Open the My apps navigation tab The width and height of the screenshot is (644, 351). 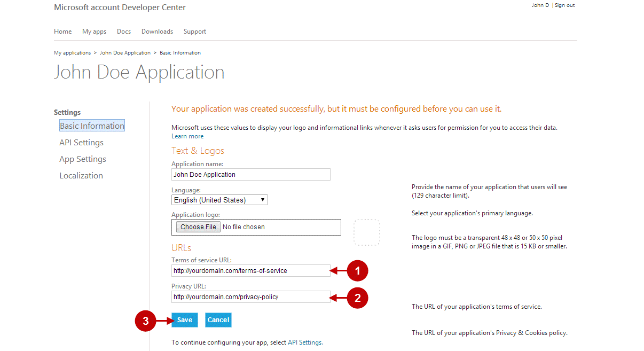pos(94,32)
